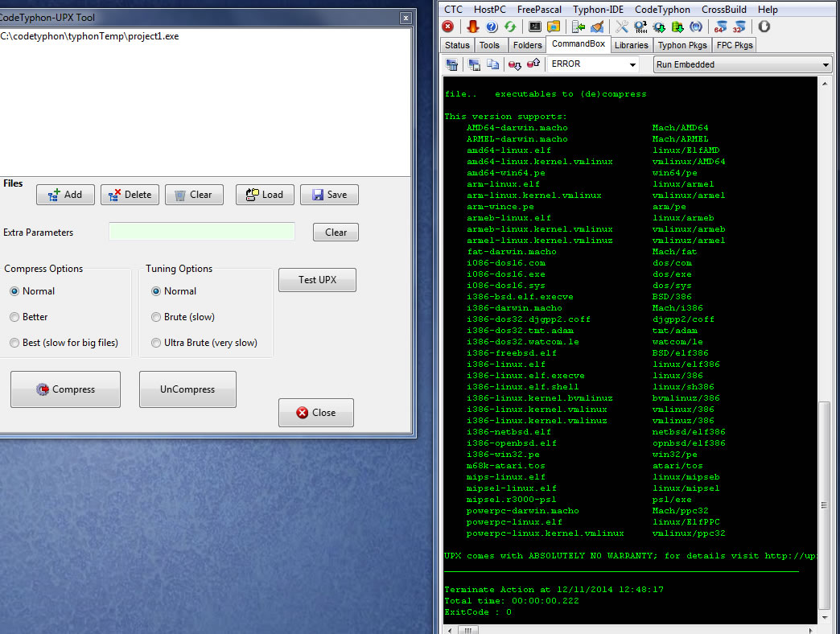Click the Compress button
The height and width of the screenshot is (634, 840).
[x=65, y=389]
